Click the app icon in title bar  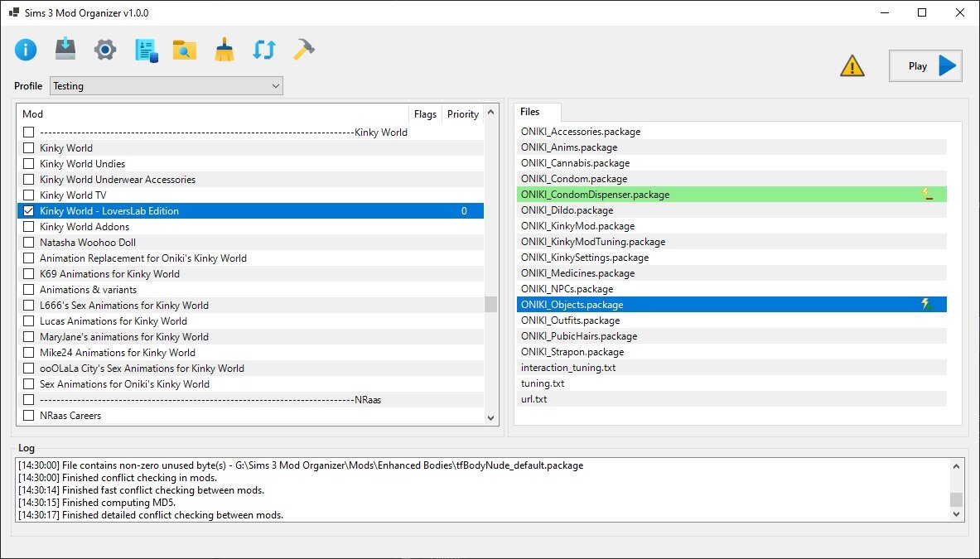pyautogui.click(x=14, y=12)
